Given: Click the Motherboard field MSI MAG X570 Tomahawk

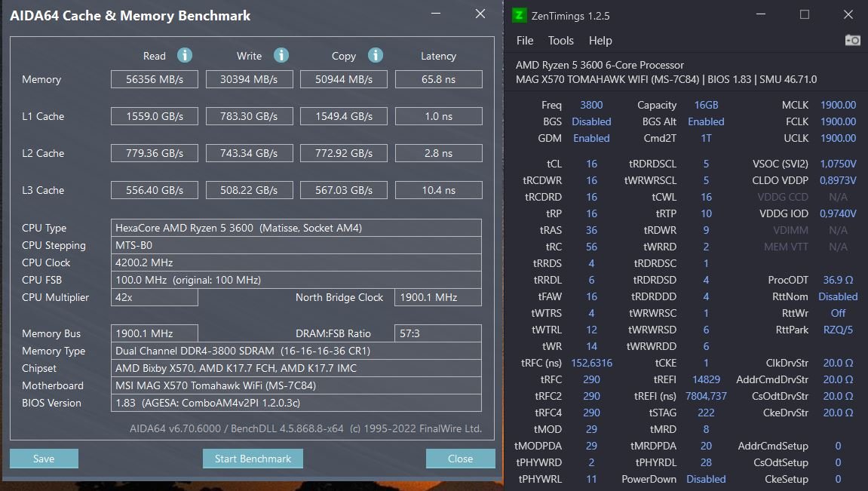Looking at the screenshot, I should (296, 385).
